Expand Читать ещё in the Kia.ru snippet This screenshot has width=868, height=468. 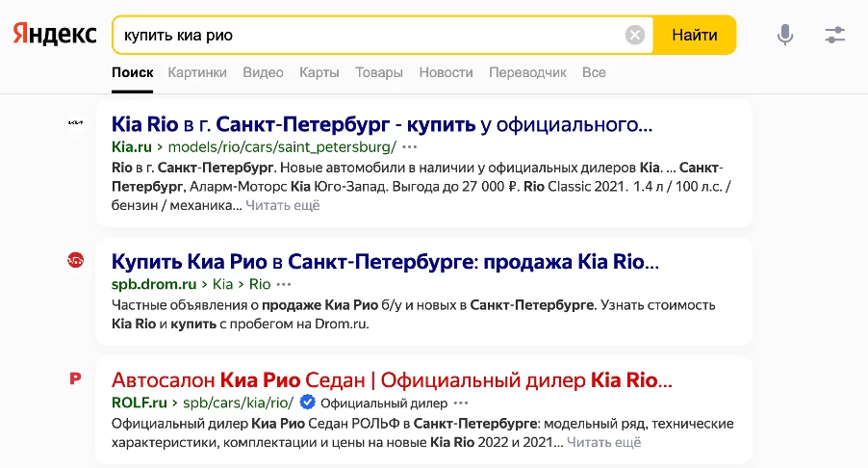pos(282,205)
